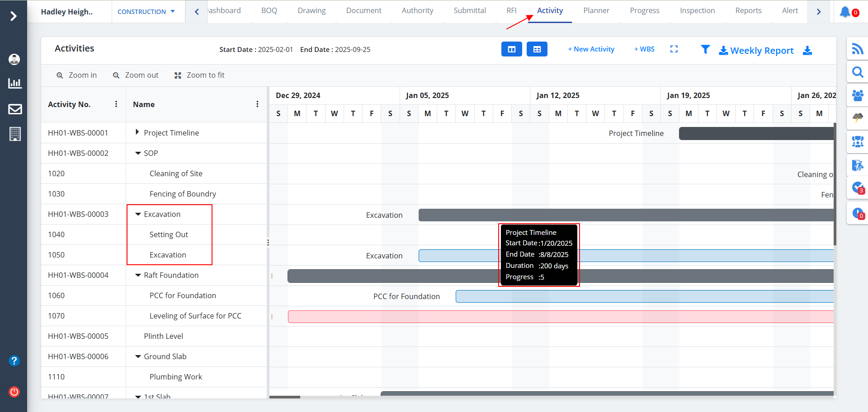The height and width of the screenshot is (412, 868).
Task: Click the + New Activity button
Action: point(591,49)
